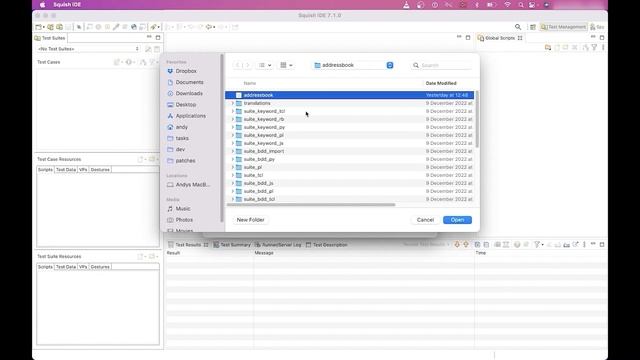Expand the suite_keyword_tcl folder
640x360 pixels.
pos(233,111)
